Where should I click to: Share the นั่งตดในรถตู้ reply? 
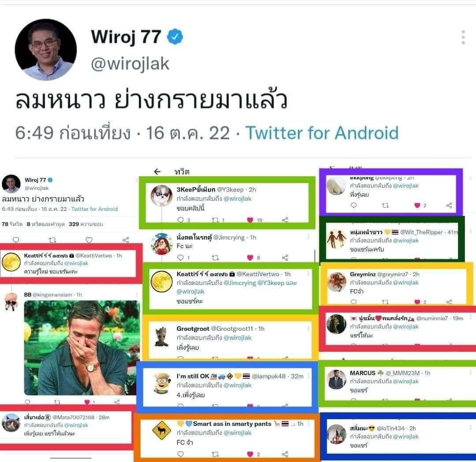285,258
